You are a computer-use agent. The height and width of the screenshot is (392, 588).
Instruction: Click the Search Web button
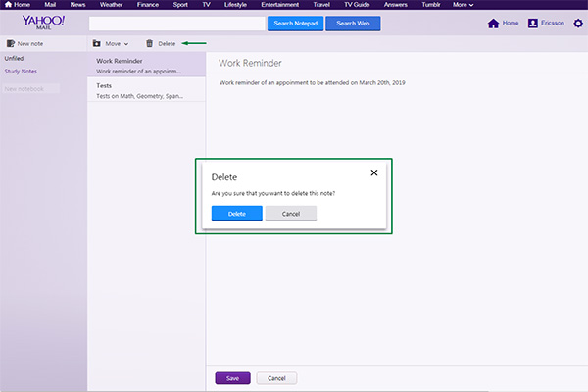click(x=353, y=24)
